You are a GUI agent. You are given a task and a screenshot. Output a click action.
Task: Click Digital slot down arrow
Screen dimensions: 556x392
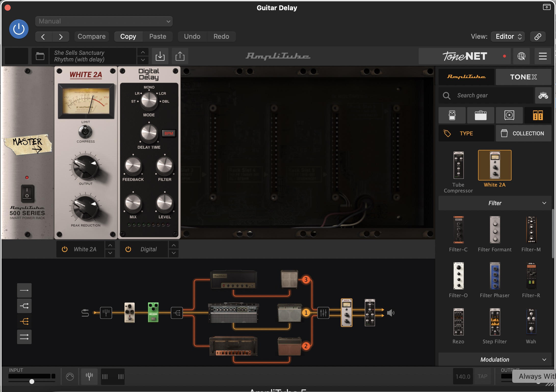[174, 253]
